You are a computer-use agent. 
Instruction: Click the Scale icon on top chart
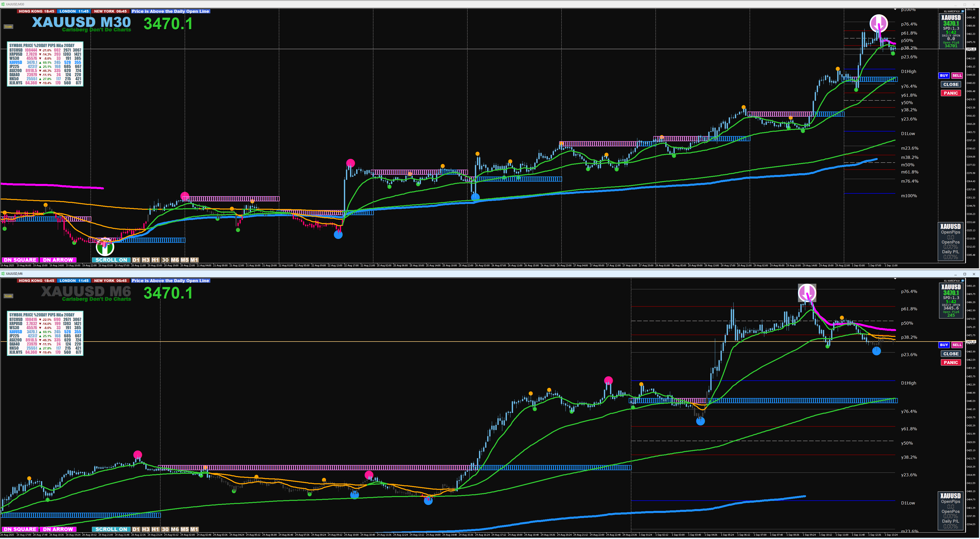click(x=8, y=27)
